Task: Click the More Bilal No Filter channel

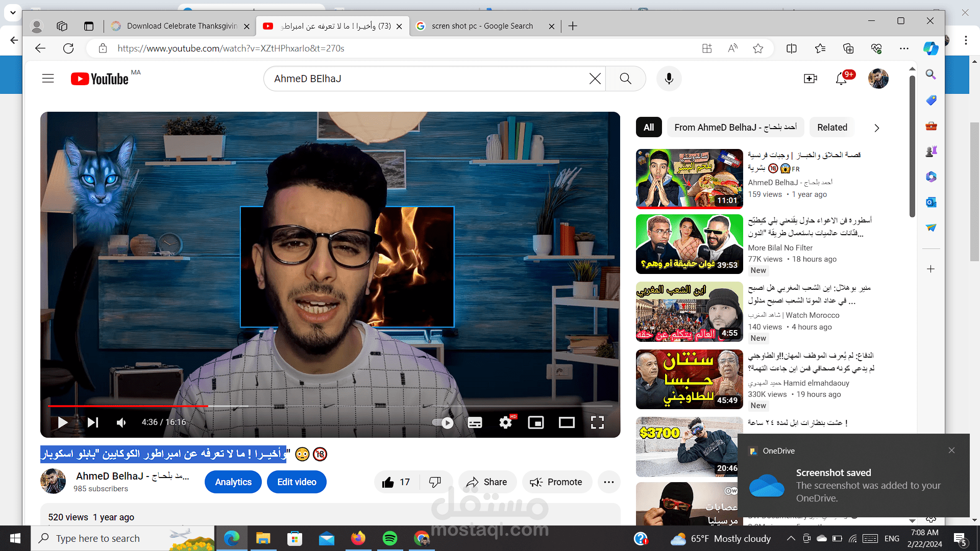Action: [x=780, y=248]
